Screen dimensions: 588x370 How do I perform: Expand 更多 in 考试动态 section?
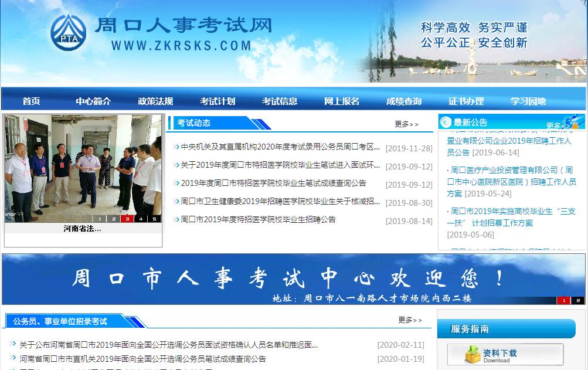(x=406, y=124)
